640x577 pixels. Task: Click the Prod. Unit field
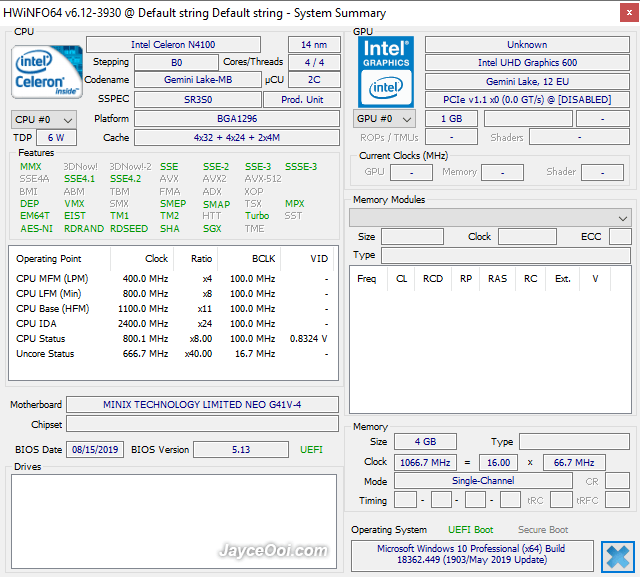(x=302, y=99)
